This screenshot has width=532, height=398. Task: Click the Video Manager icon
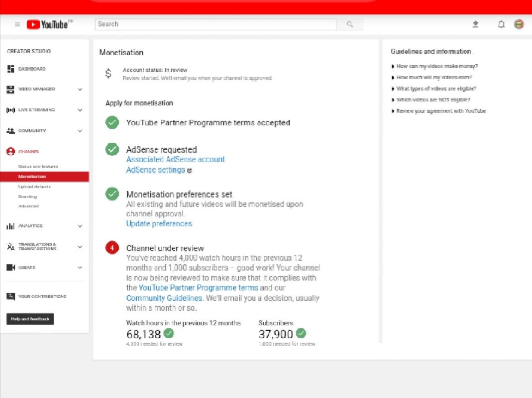pyautogui.click(x=10, y=89)
